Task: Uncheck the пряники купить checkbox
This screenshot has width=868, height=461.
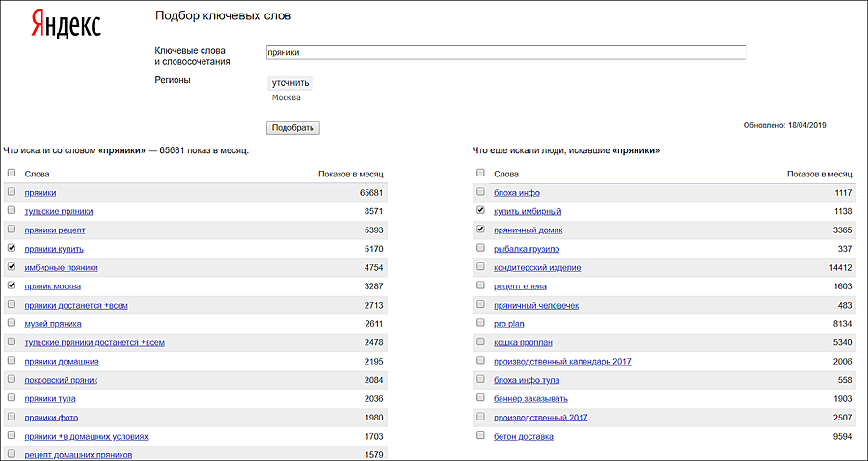Action: point(12,249)
